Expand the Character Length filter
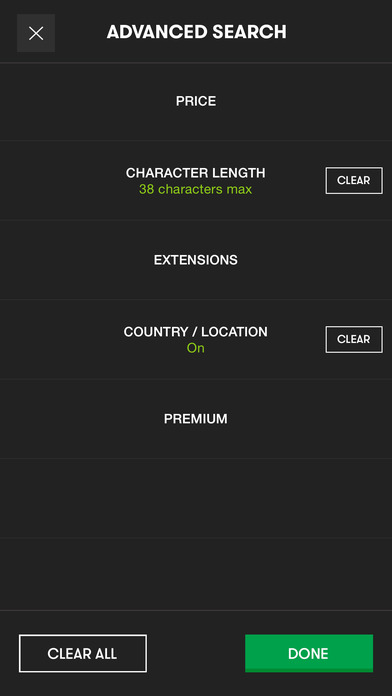 coord(196,181)
